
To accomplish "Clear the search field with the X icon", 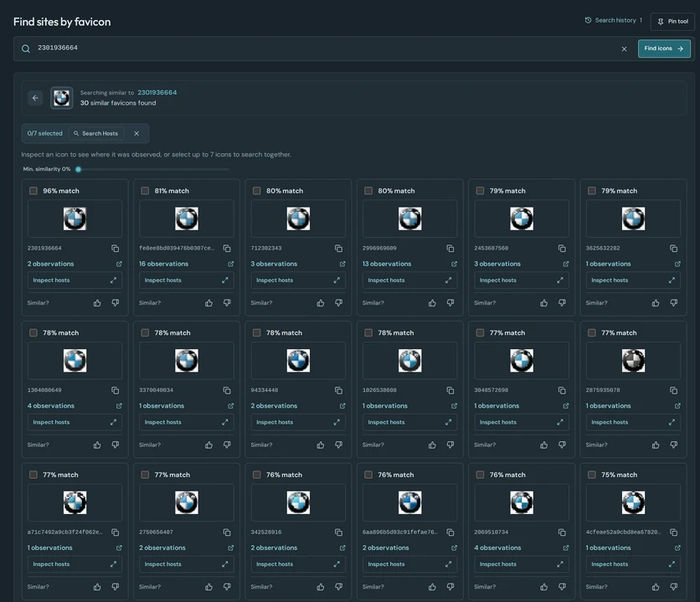I will 624,49.
